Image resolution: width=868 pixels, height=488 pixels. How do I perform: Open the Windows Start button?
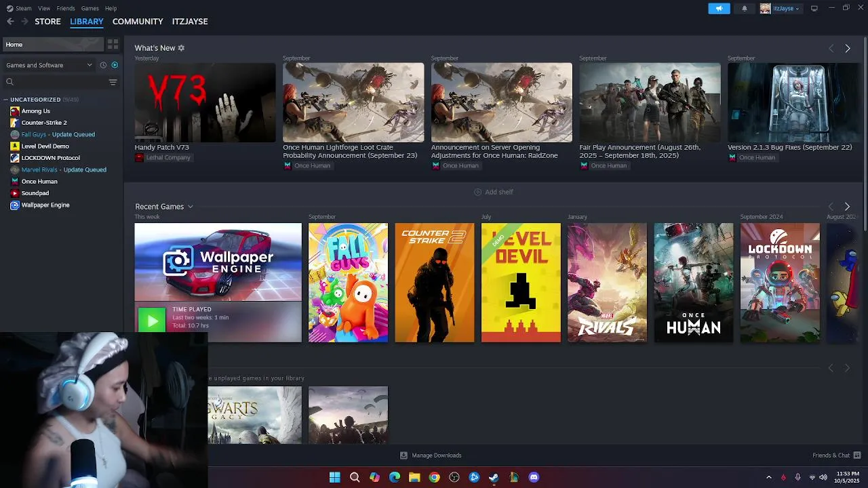(x=335, y=477)
